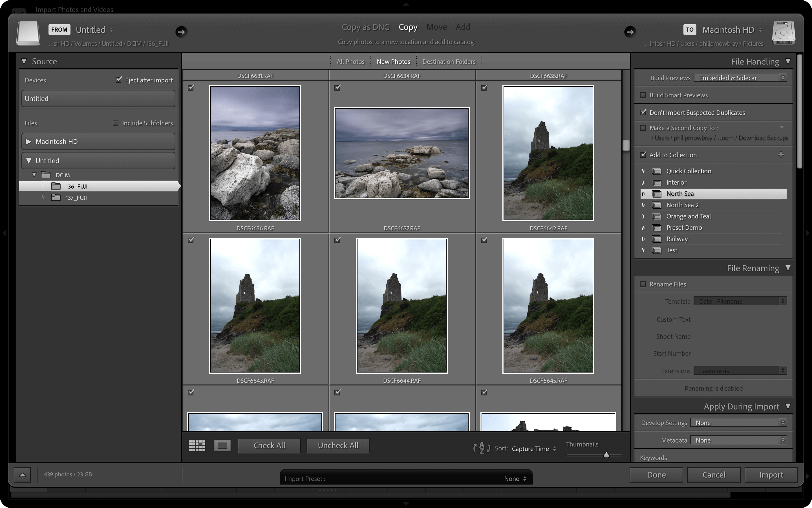The image size is (812, 508).
Task: Select Move import mode
Action: point(436,27)
